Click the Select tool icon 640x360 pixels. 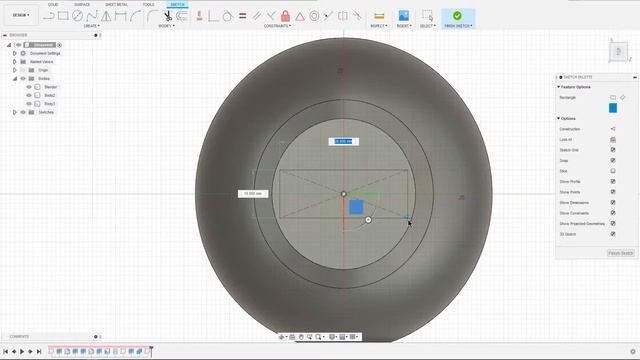[427, 16]
